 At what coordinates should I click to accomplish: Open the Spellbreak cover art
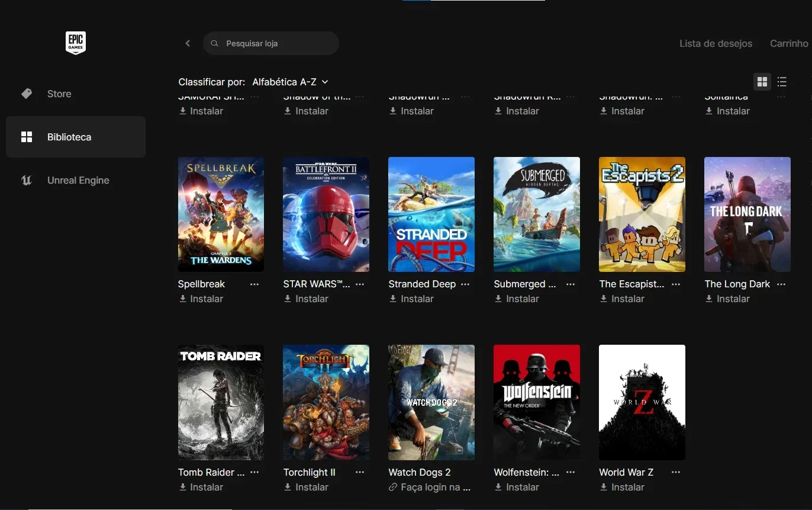(221, 214)
